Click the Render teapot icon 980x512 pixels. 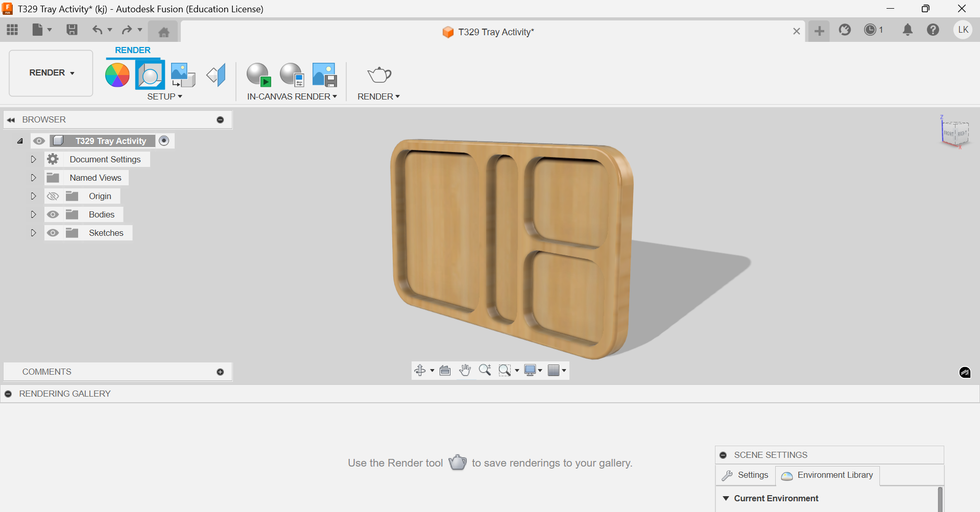[x=379, y=75]
